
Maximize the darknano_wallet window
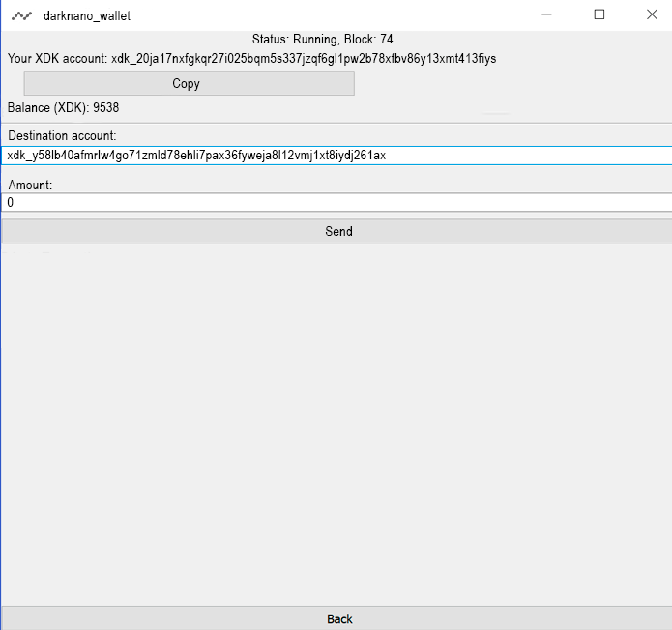point(599,15)
